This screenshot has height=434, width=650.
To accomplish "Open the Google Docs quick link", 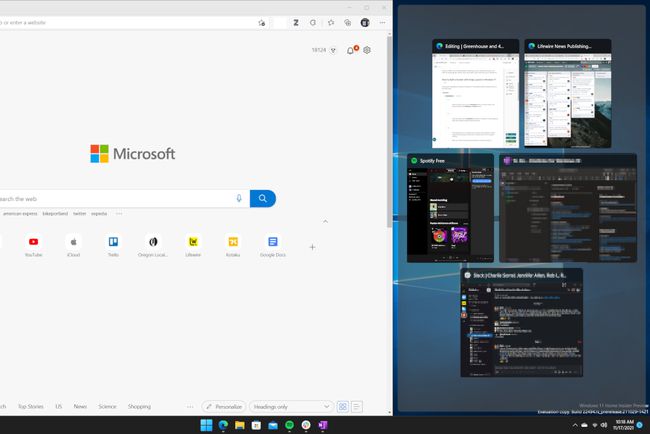I will pyautogui.click(x=273, y=246).
